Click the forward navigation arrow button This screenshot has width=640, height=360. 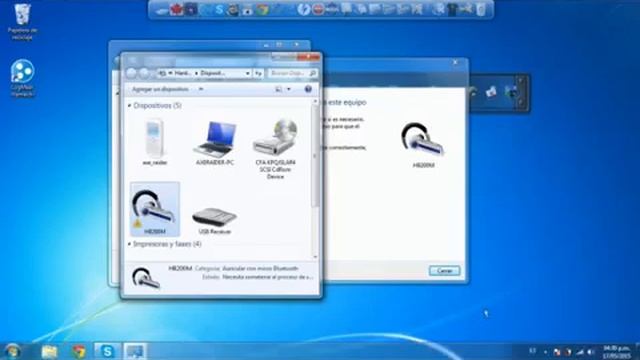tap(144, 73)
